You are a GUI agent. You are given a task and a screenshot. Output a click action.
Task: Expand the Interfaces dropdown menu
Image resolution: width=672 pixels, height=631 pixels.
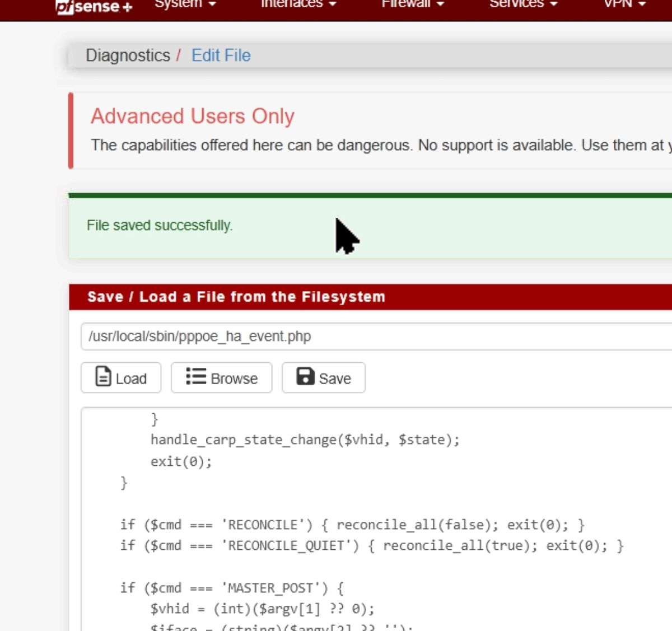point(298,4)
